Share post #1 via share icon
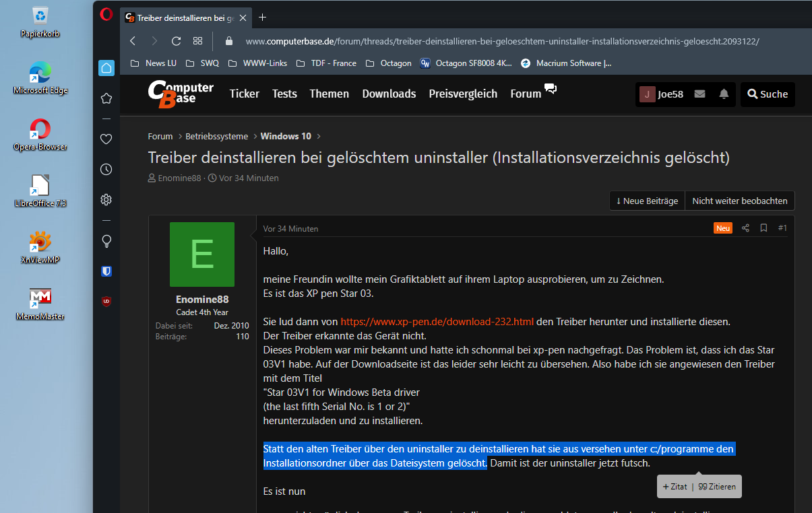 745,228
